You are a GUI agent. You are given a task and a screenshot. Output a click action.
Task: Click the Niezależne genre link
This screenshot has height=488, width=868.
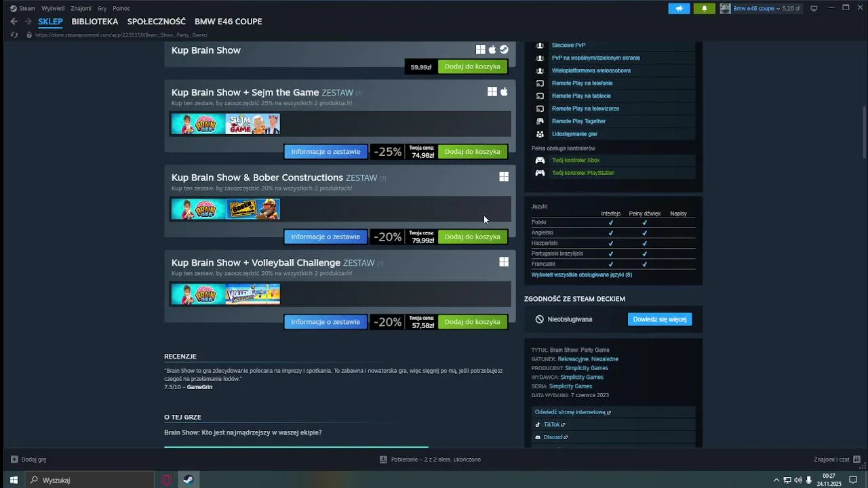click(x=605, y=359)
